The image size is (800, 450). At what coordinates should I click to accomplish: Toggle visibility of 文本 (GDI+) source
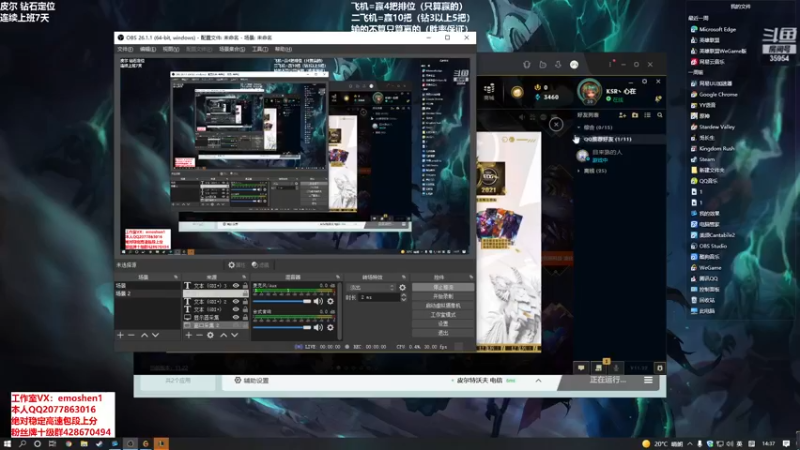tap(236, 309)
